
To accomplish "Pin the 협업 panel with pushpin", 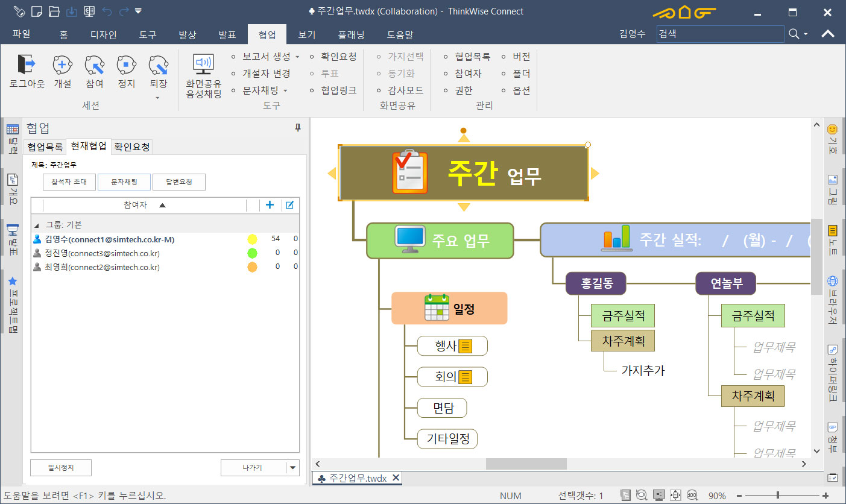I will pyautogui.click(x=297, y=127).
